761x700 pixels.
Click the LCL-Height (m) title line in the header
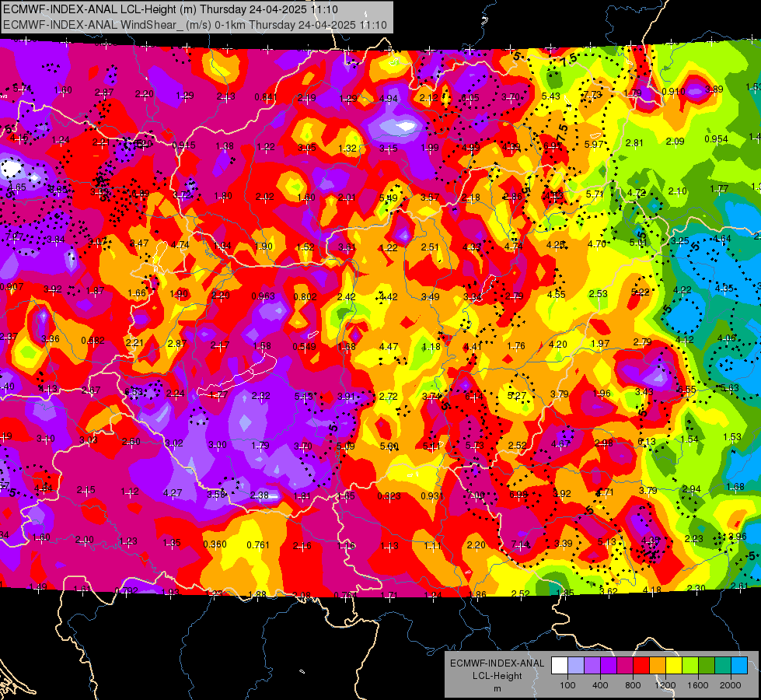tap(170, 9)
